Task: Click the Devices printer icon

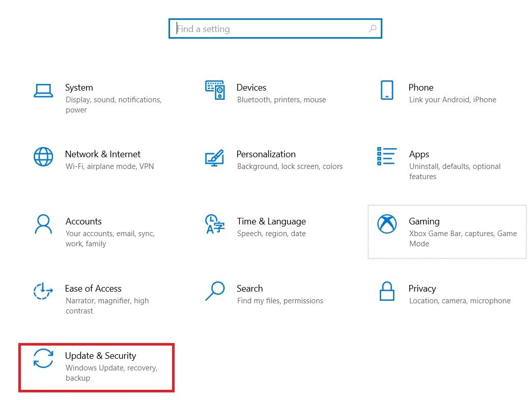Action: point(215,90)
